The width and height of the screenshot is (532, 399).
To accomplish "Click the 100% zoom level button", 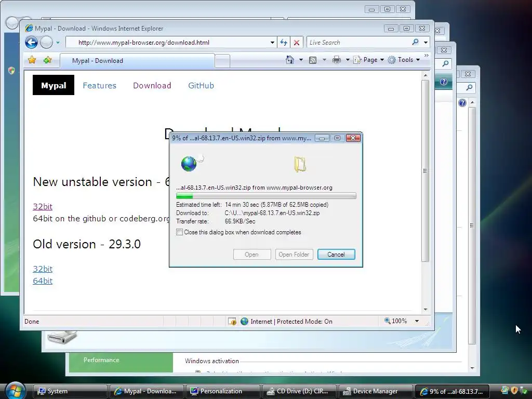I will coord(395,321).
